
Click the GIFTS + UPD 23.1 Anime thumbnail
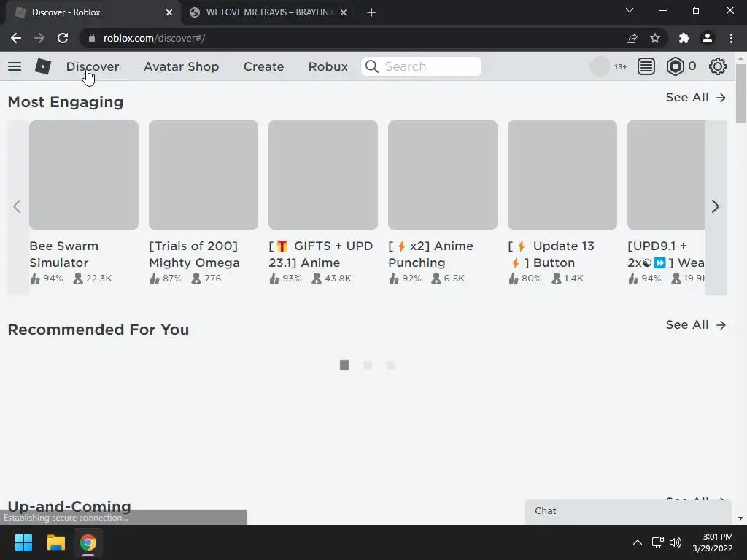[x=323, y=175]
